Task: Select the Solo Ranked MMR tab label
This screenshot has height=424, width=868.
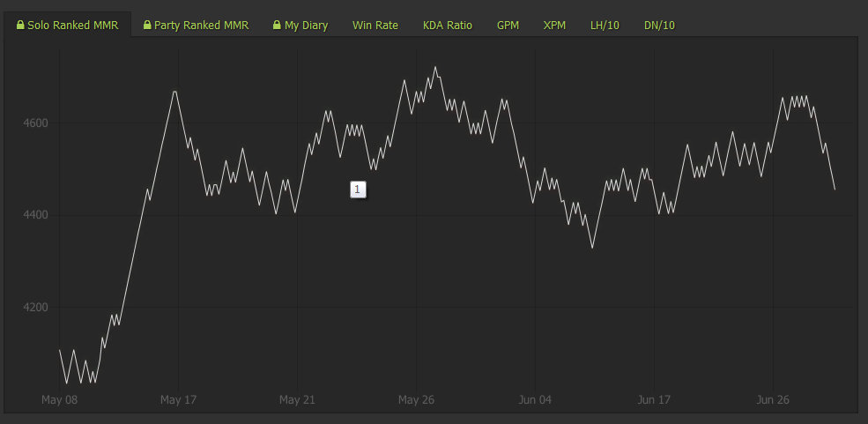Action: 72,25
